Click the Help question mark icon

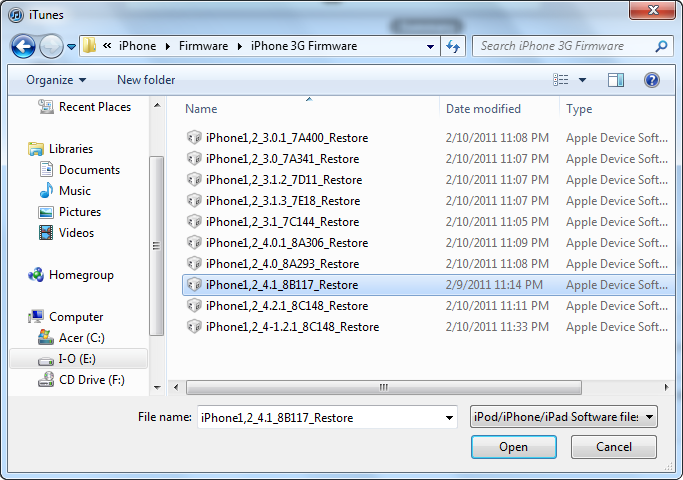[x=651, y=80]
